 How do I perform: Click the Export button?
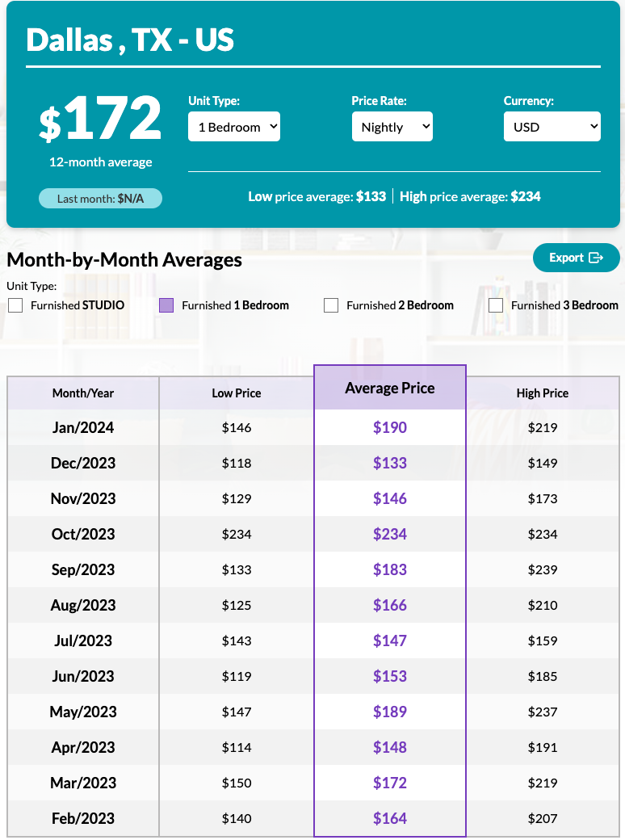tap(577, 258)
